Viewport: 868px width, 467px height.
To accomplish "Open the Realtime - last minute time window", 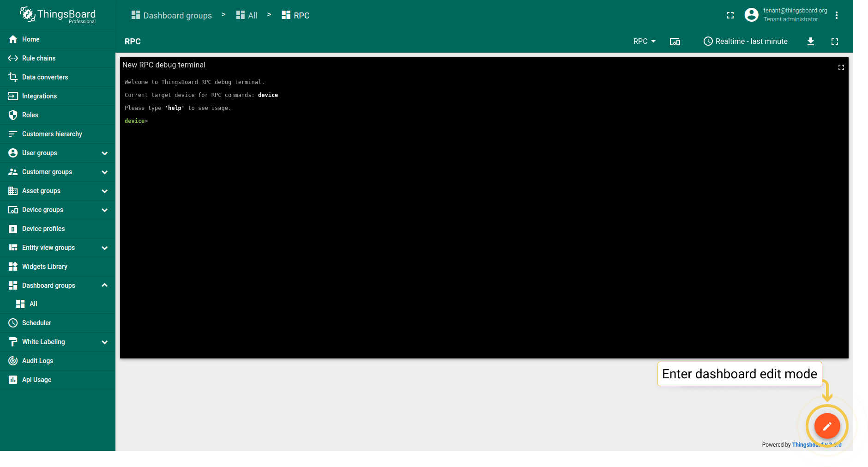I will [x=746, y=42].
